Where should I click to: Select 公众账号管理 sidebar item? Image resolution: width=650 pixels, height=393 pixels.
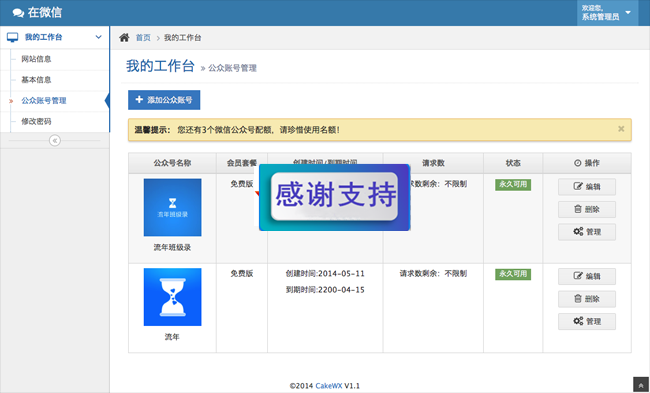44,100
